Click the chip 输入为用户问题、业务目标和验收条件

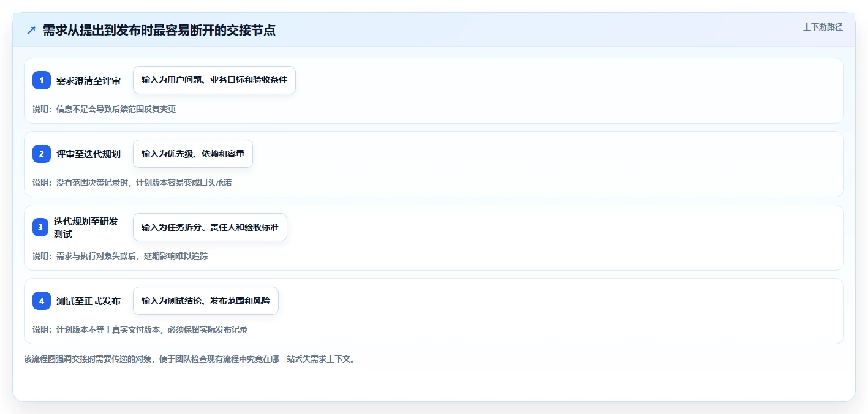214,80
